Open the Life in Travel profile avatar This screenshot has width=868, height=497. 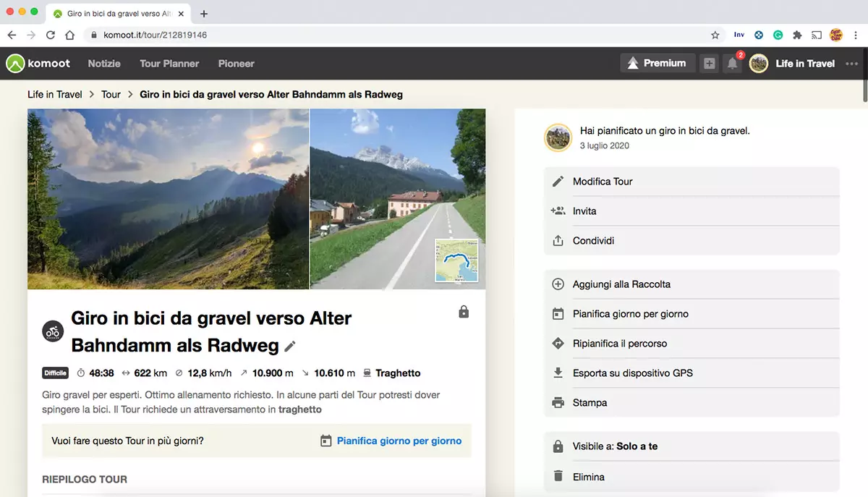coord(758,64)
